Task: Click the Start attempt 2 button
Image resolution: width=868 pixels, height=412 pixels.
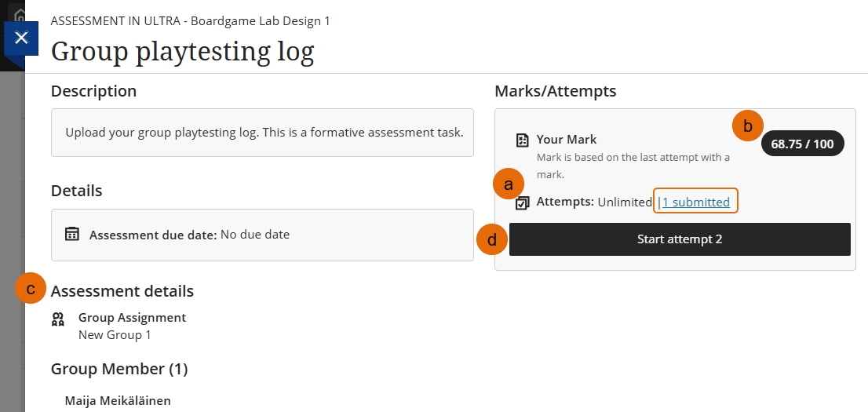Action: click(679, 239)
